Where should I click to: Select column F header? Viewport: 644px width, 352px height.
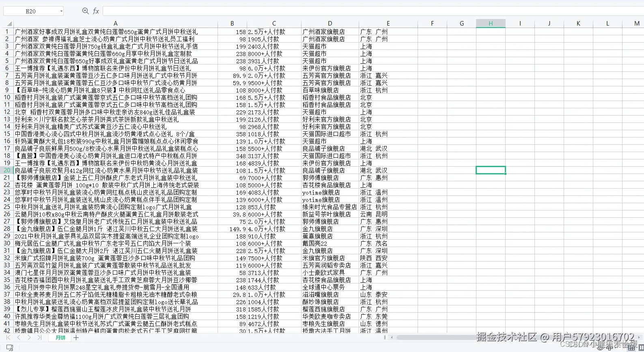432,24
